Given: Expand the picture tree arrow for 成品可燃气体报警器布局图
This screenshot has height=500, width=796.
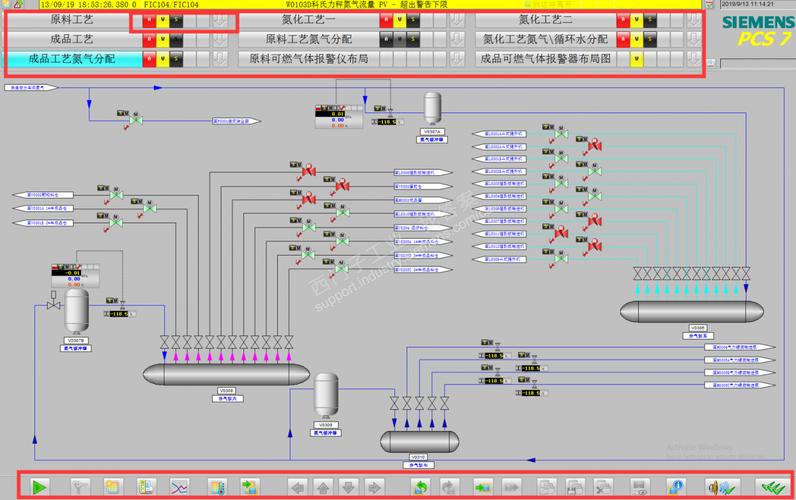Looking at the screenshot, I should [x=694, y=59].
